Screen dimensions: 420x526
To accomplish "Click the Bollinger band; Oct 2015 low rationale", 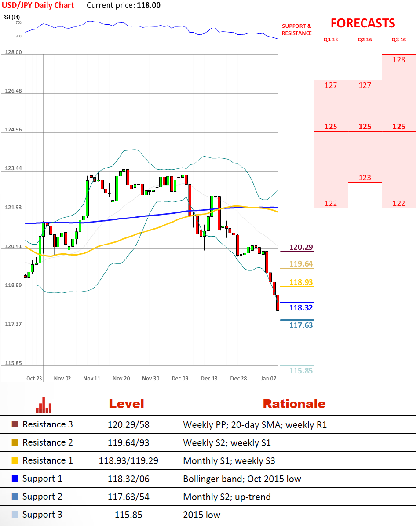I will 242,479.
